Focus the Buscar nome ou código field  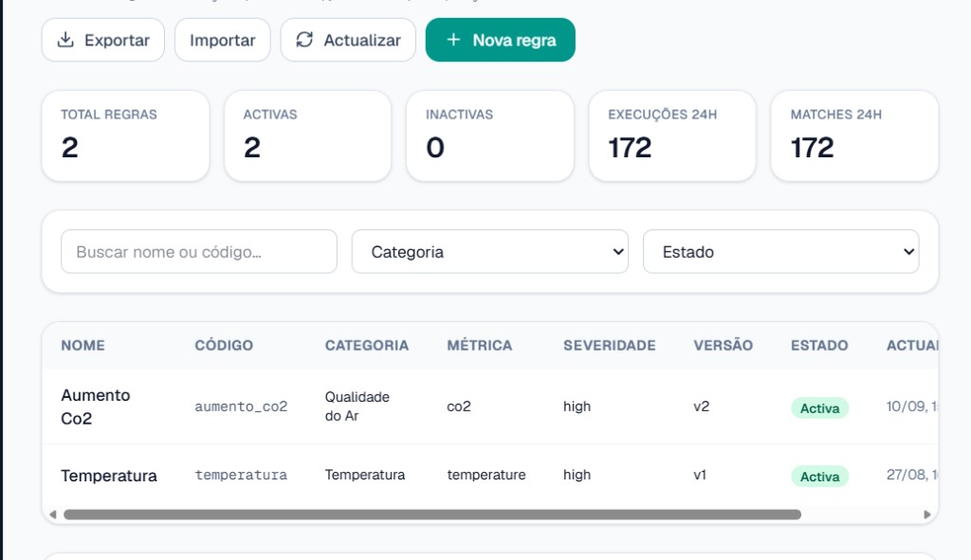click(x=199, y=251)
